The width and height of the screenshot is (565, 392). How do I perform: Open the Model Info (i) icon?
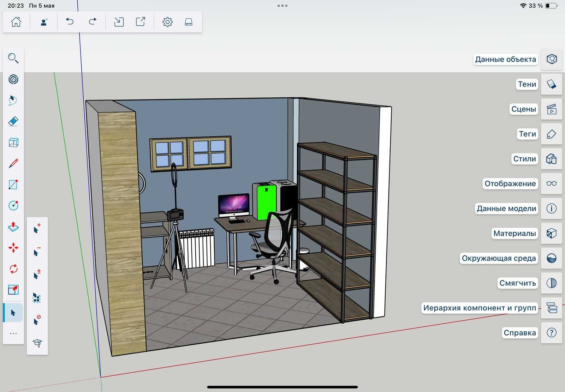552,209
